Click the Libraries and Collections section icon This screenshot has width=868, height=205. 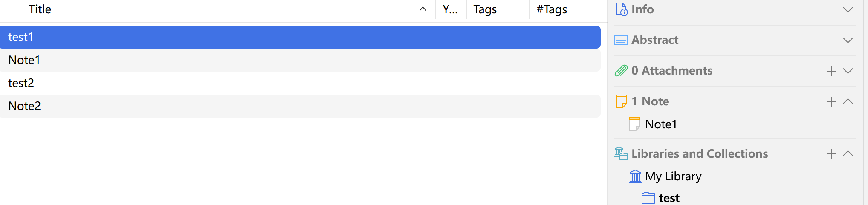pos(621,153)
